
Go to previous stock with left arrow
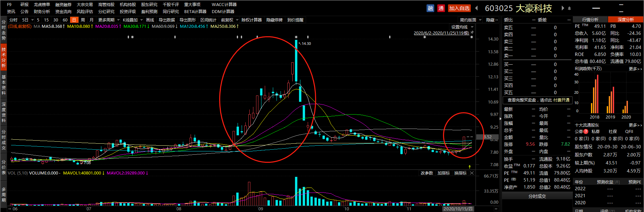pos(477,8)
